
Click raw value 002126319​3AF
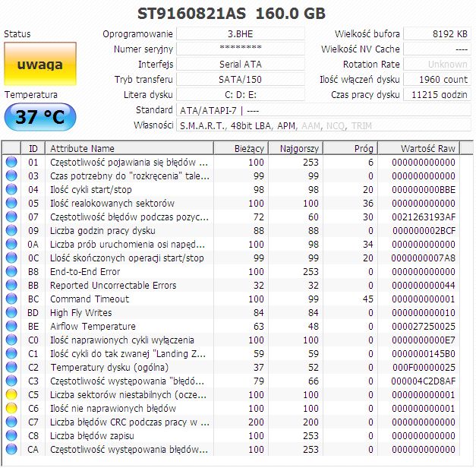pos(424,217)
